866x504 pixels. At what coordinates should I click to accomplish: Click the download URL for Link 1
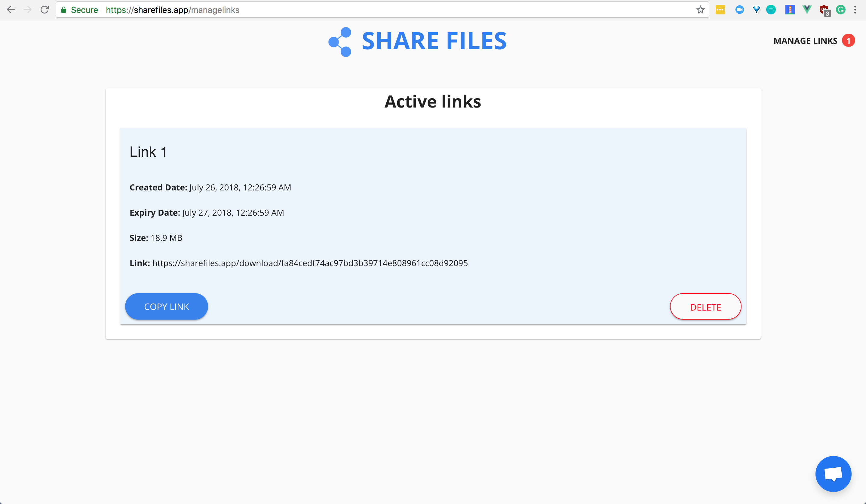click(x=310, y=263)
